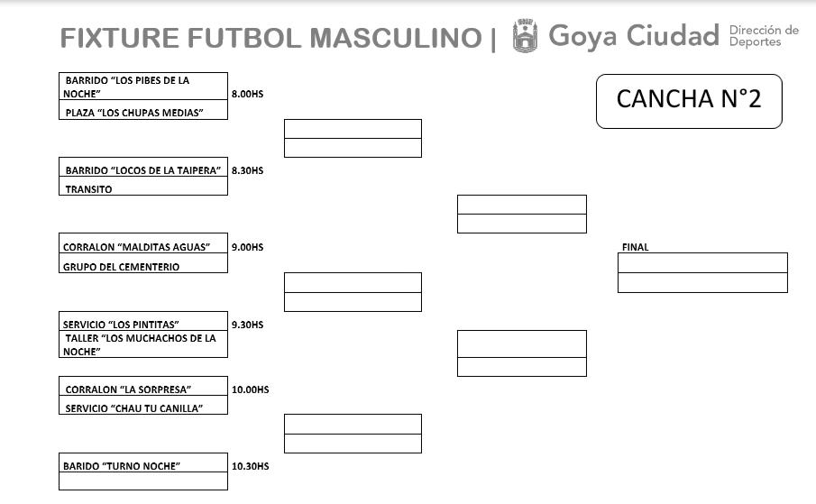The image size is (816, 504).
Task: Click the Dirección de Deportes text
Action: (x=764, y=36)
